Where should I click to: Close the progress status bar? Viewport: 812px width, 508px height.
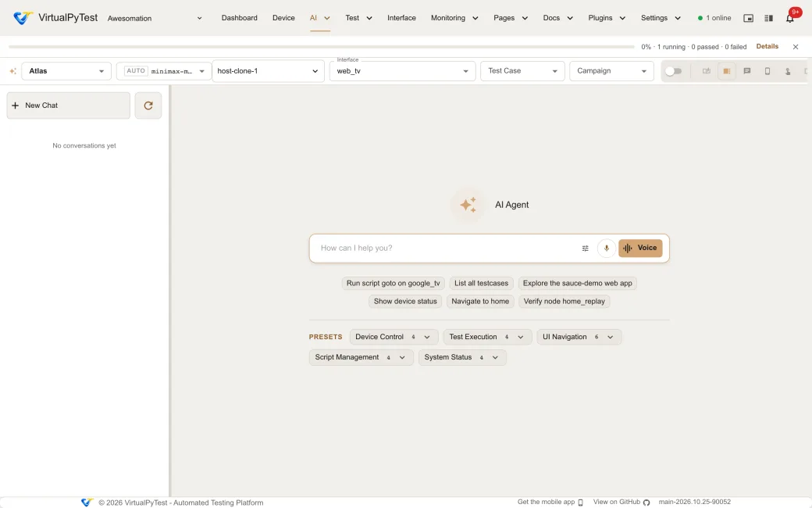point(796,47)
